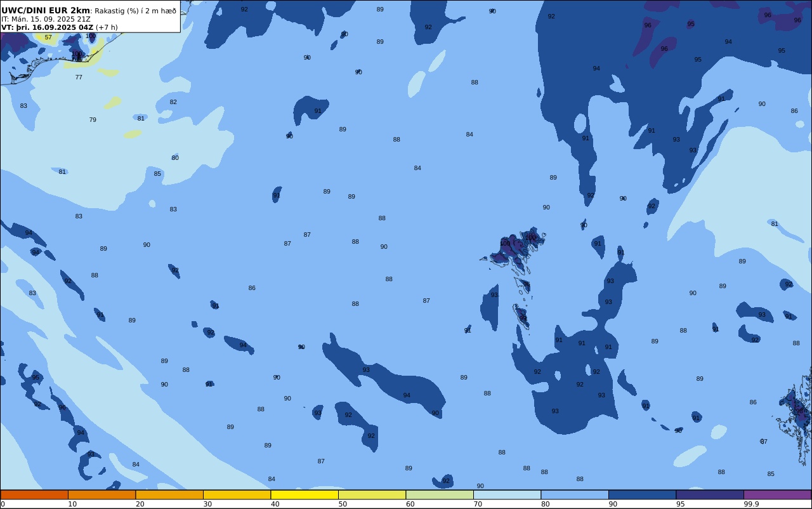Select the "10" tick label under color bar
The image size is (812, 509).
pos(72,504)
